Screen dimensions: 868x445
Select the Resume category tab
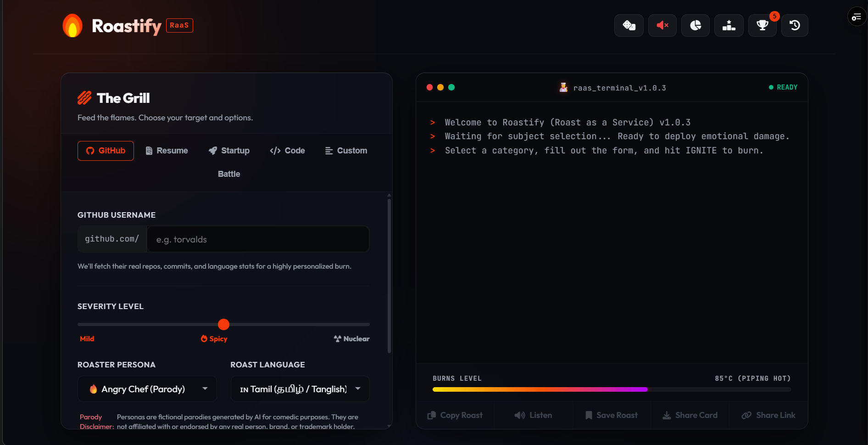point(167,151)
